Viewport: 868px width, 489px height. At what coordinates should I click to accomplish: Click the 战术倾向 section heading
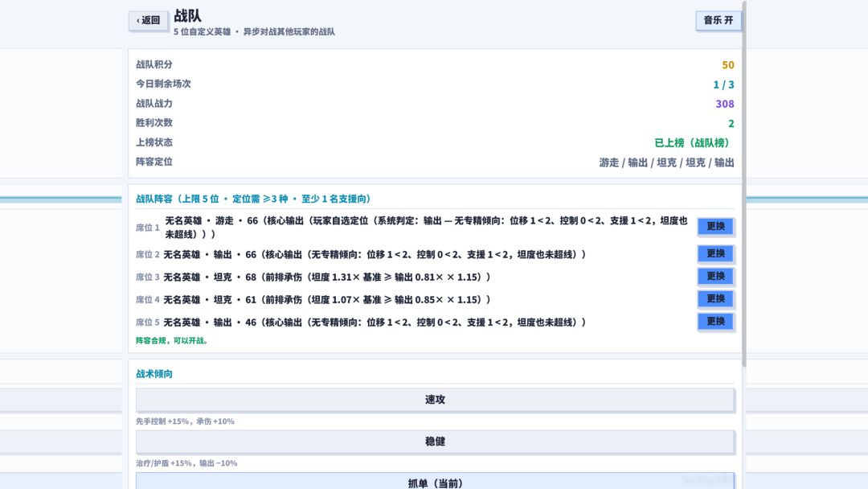click(x=154, y=374)
